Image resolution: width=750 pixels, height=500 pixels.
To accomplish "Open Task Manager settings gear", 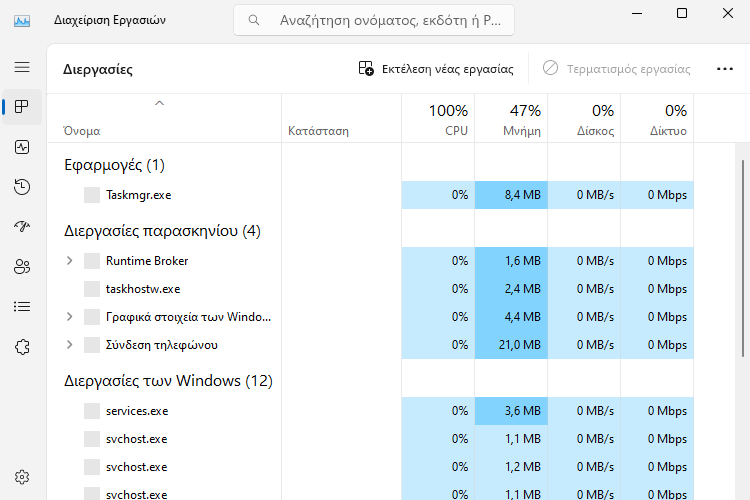I will click(22, 477).
